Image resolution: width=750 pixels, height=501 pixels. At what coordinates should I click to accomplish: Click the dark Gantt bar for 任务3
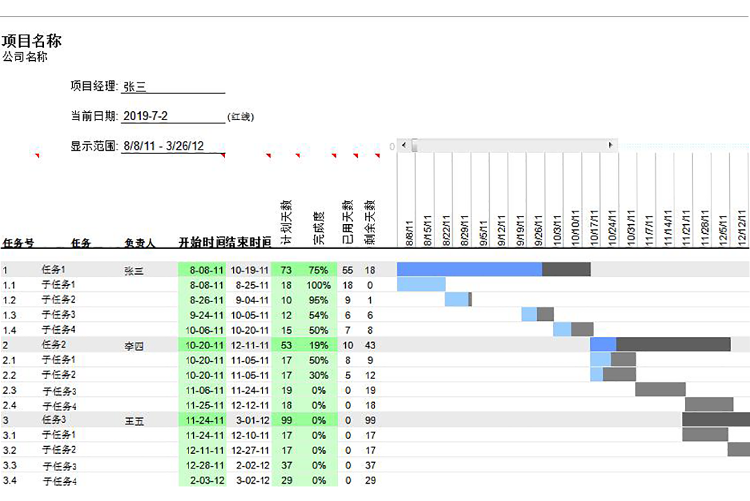point(715,419)
